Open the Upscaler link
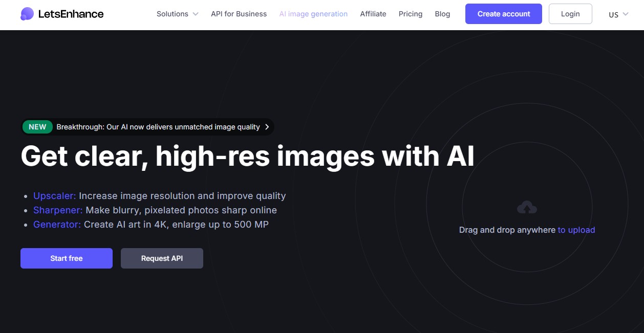This screenshot has height=333, width=644. click(54, 195)
